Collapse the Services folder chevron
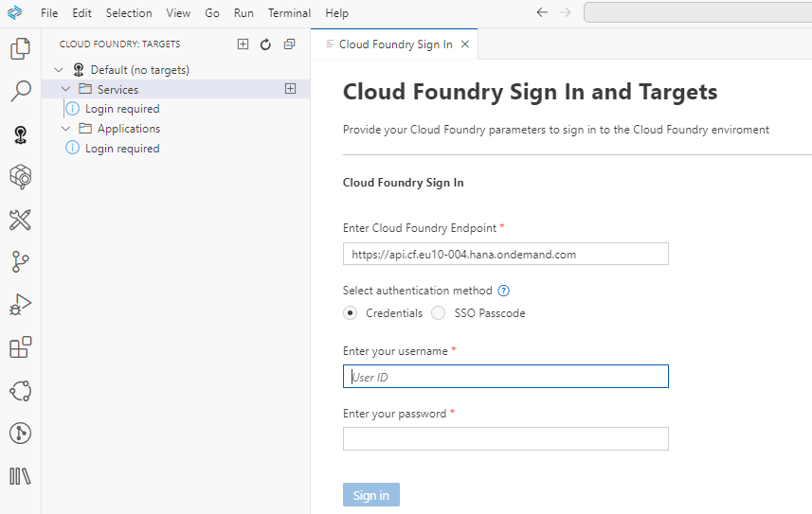The width and height of the screenshot is (812, 514). 65,89
